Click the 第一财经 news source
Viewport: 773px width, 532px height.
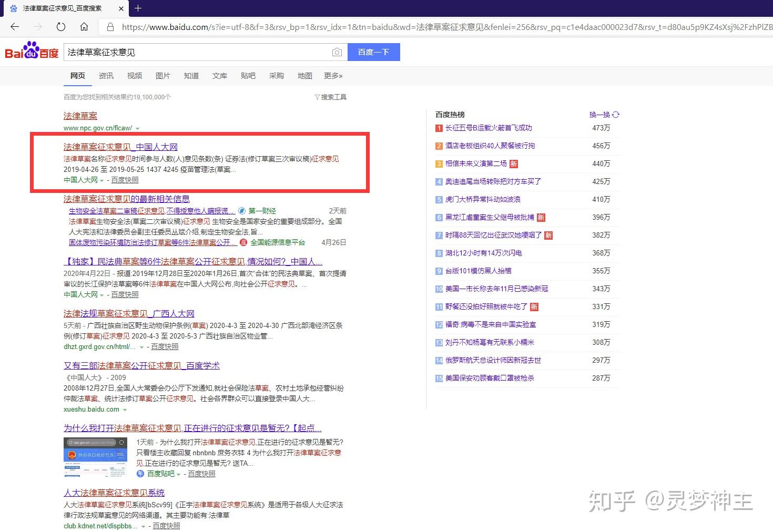tap(262, 211)
